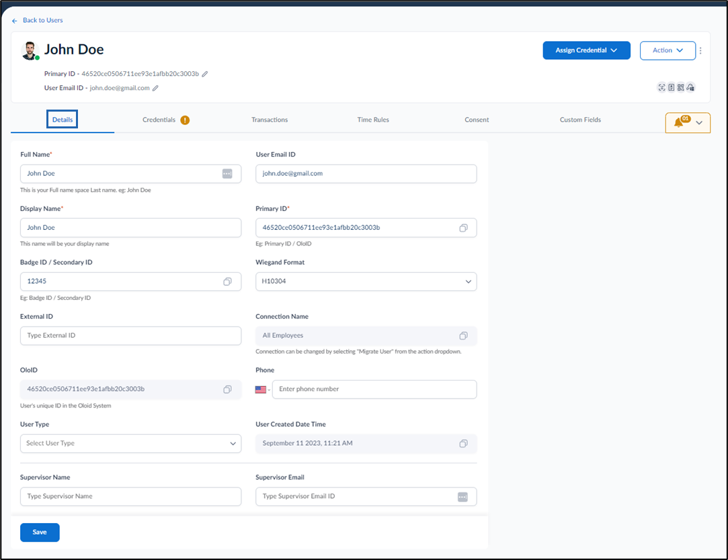Image resolution: width=728 pixels, height=560 pixels.
Task: Click the notification bell icon
Action: tap(679, 122)
